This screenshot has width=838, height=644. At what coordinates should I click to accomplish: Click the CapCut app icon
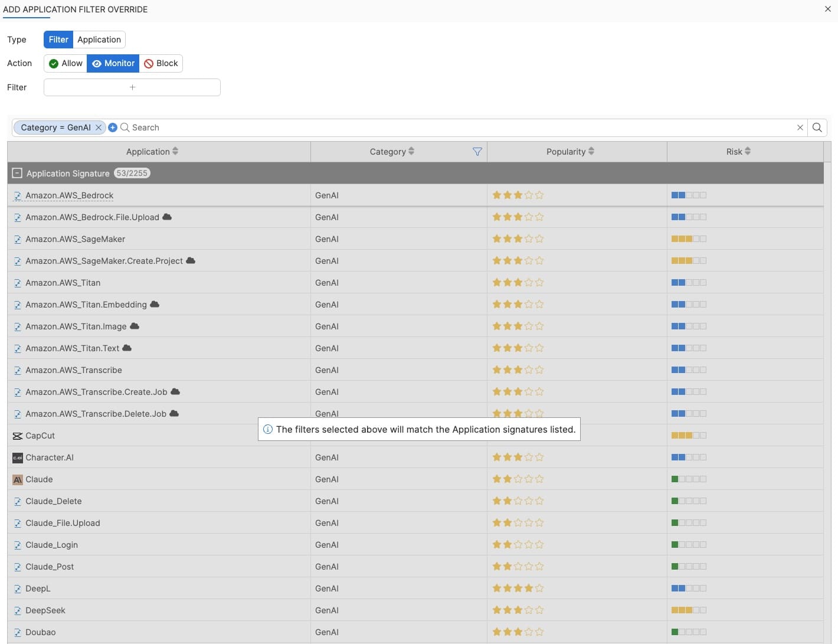18,436
